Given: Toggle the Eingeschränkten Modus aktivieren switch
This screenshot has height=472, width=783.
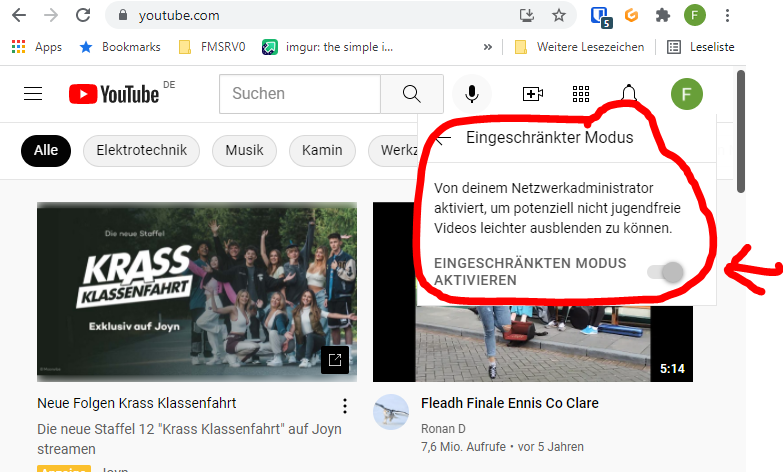Looking at the screenshot, I should click(x=666, y=272).
